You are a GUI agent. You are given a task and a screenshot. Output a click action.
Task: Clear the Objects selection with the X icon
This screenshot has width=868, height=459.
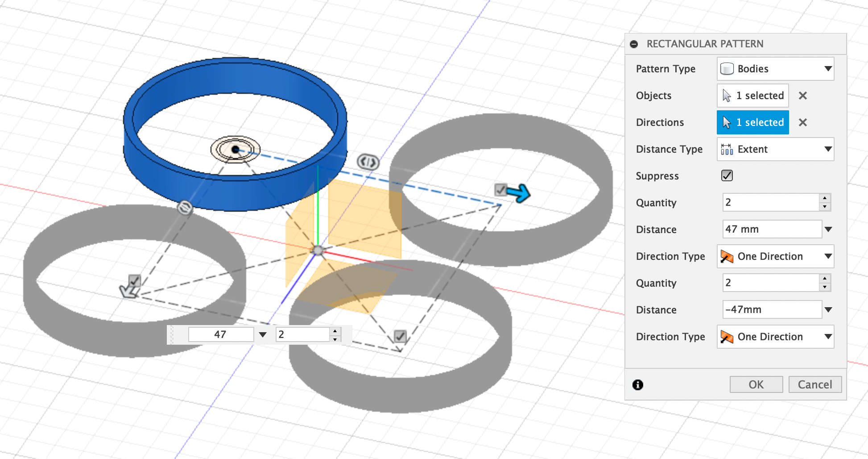[802, 95]
